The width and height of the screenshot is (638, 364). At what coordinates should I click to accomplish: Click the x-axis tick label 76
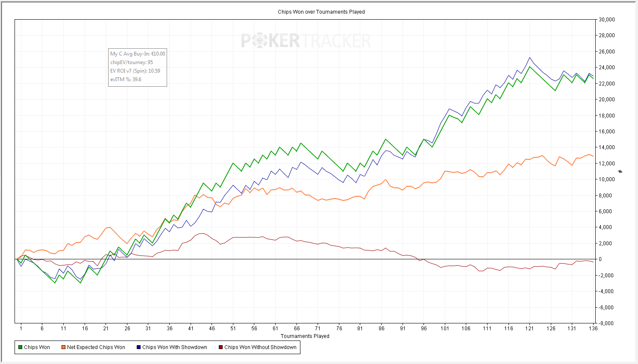click(339, 329)
